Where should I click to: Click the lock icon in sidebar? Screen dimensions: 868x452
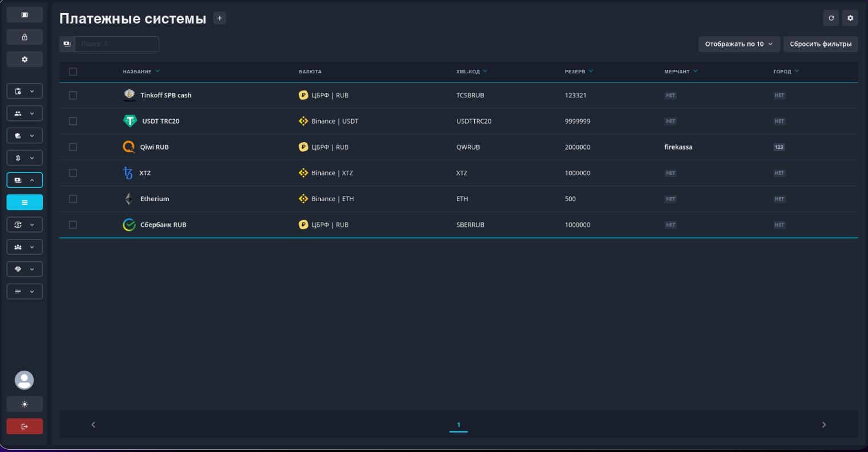25,37
